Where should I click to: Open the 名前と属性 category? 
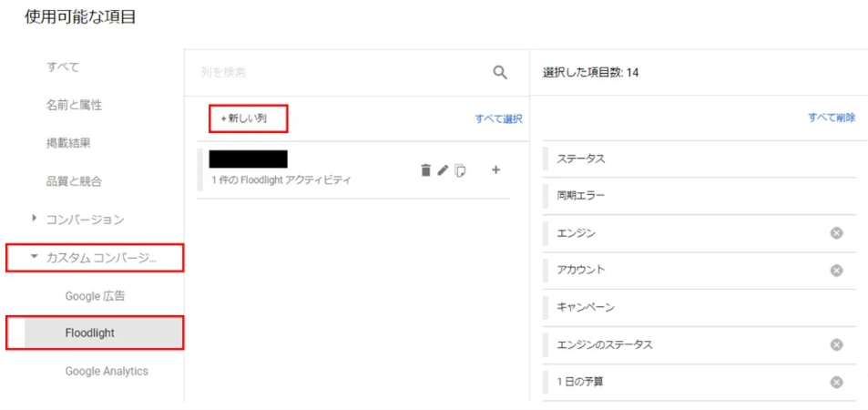click(x=74, y=105)
